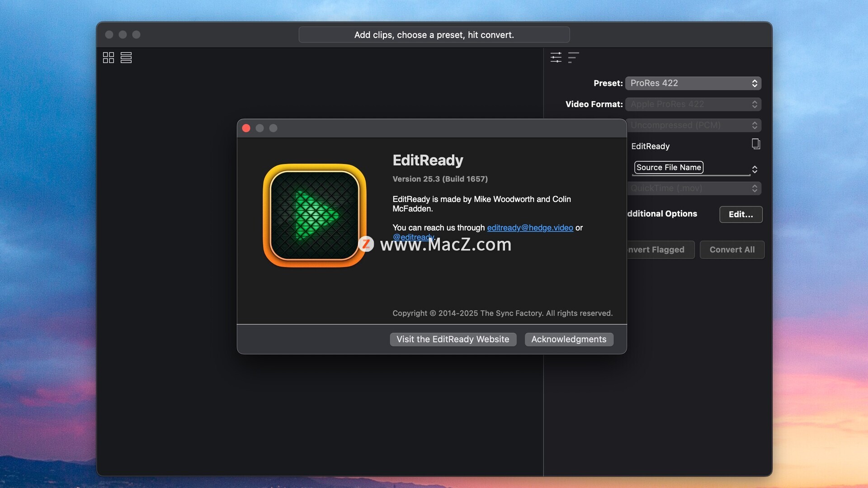Click the Edit... additional options button
The height and width of the screenshot is (488, 868).
coord(741,214)
